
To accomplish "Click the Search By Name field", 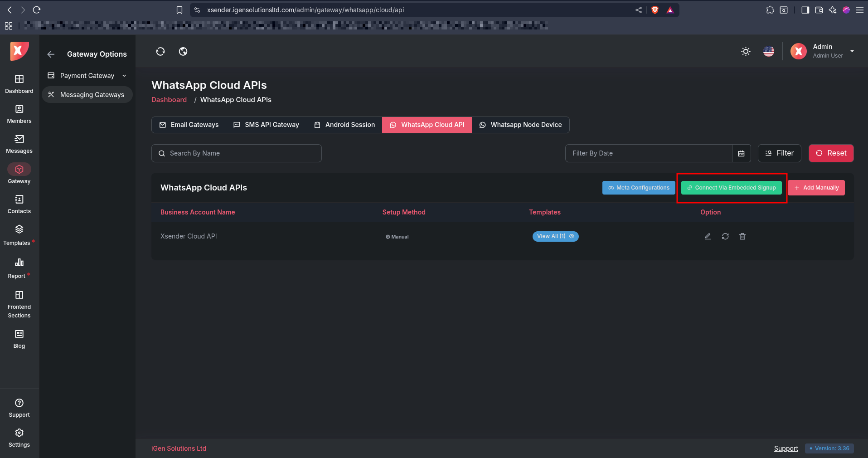I will tap(237, 153).
